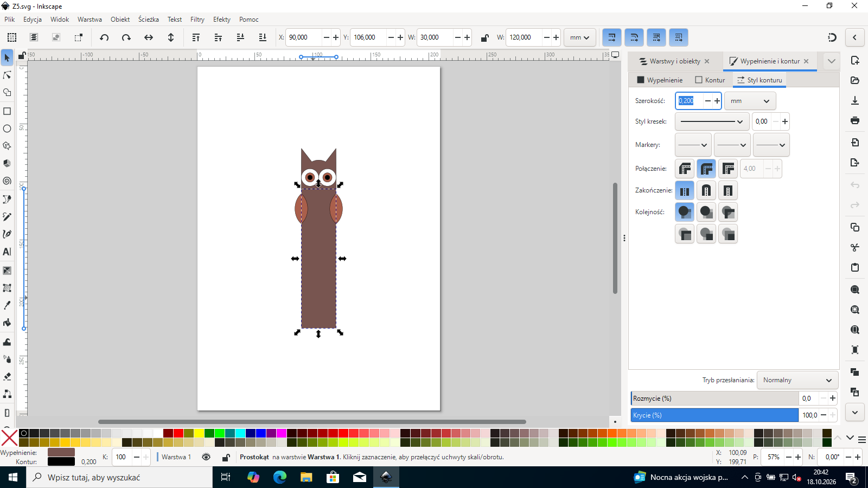The width and height of the screenshot is (868, 488).
Task: Select the Rectangle tool in toolbox
Action: click(x=7, y=111)
